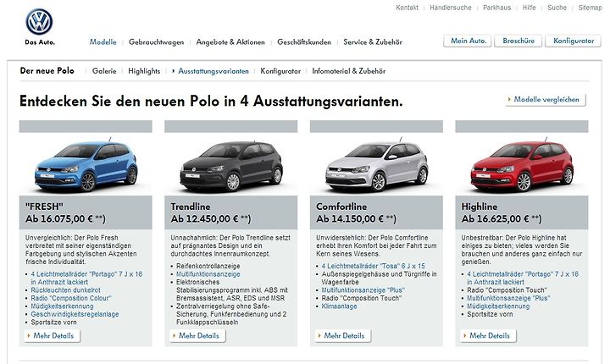Open Händlersuche in the top bar
Screen dimensions: 610x364
click(x=451, y=8)
